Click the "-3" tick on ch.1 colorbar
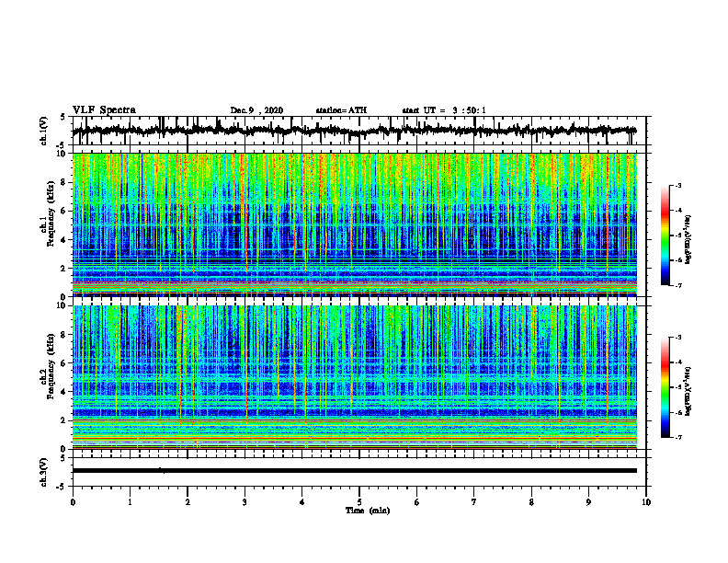 click(678, 185)
